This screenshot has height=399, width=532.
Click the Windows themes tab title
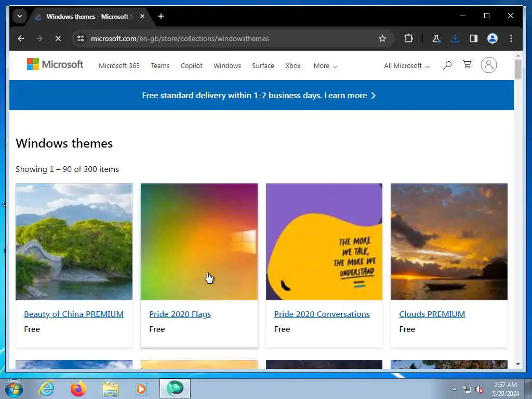pos(89,16)
